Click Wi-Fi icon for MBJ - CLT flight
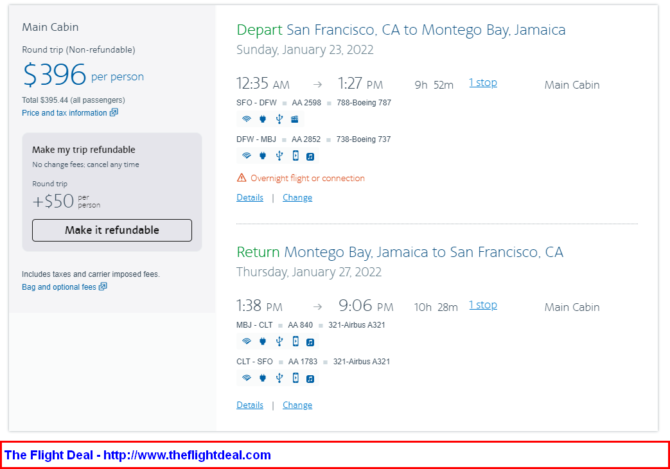 coord(246,341)
